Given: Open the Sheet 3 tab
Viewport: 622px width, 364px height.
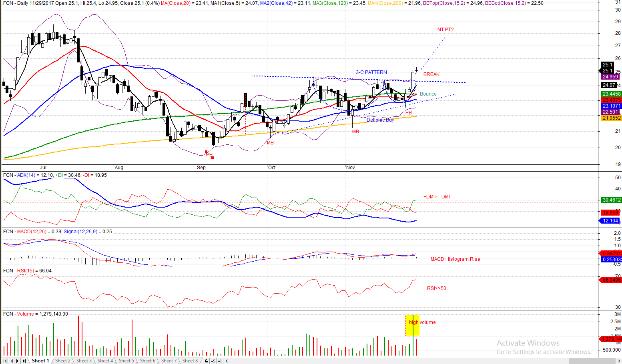Looking at the screenshot, I should (x=84, y=361).
